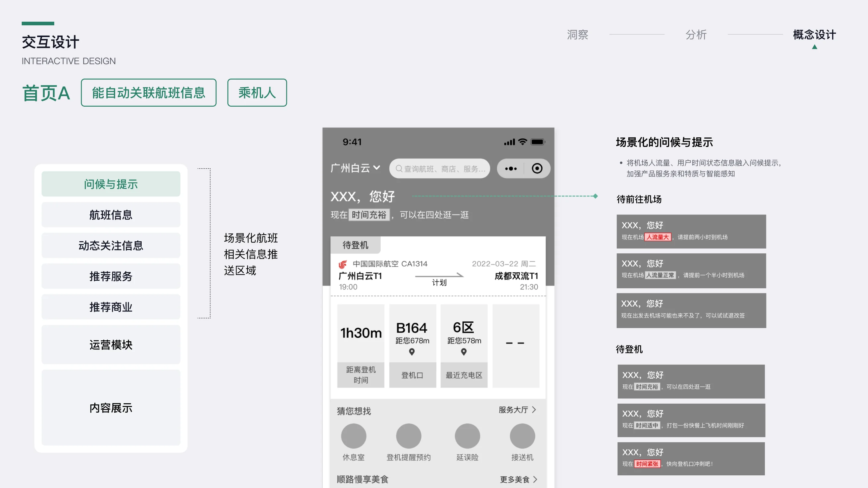Click arrival 成都双流T1 text
The height and width of the screenshot is (488, 868).
(516, 276)
